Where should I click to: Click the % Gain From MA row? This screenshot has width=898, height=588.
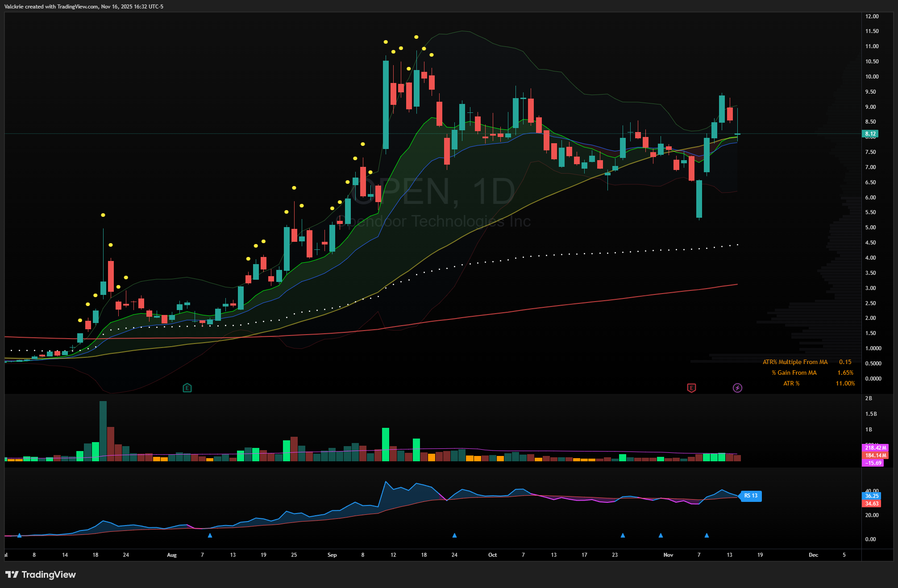click(794, 373)
